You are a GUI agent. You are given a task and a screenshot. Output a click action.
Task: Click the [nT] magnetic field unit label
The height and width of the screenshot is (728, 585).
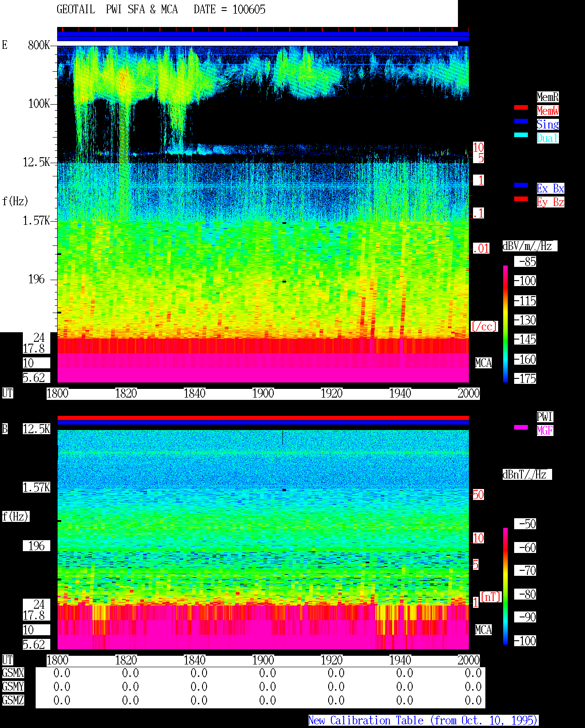491,597
